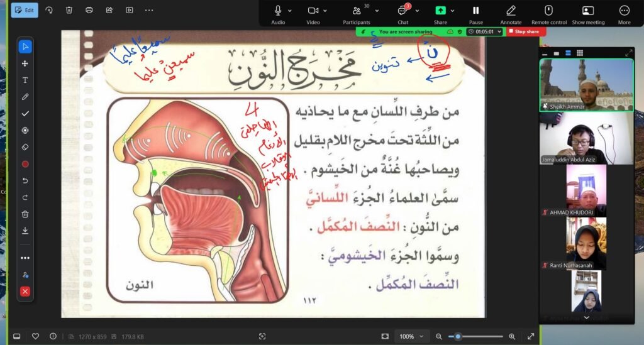Image resolution: width=644 pixels, height=345 pixels.
Task: Click the Edit button in Photos
Action: click(25, 10)
